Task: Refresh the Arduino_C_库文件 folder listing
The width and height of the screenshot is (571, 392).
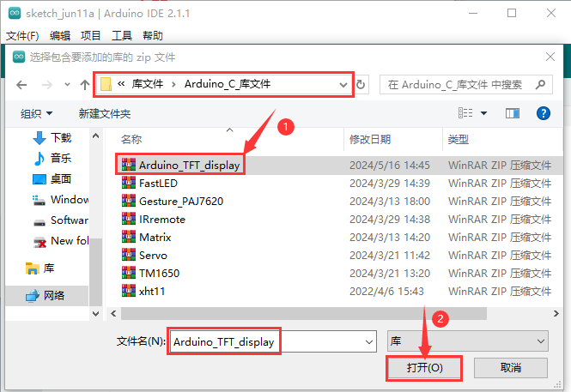Action: point(361,84)
